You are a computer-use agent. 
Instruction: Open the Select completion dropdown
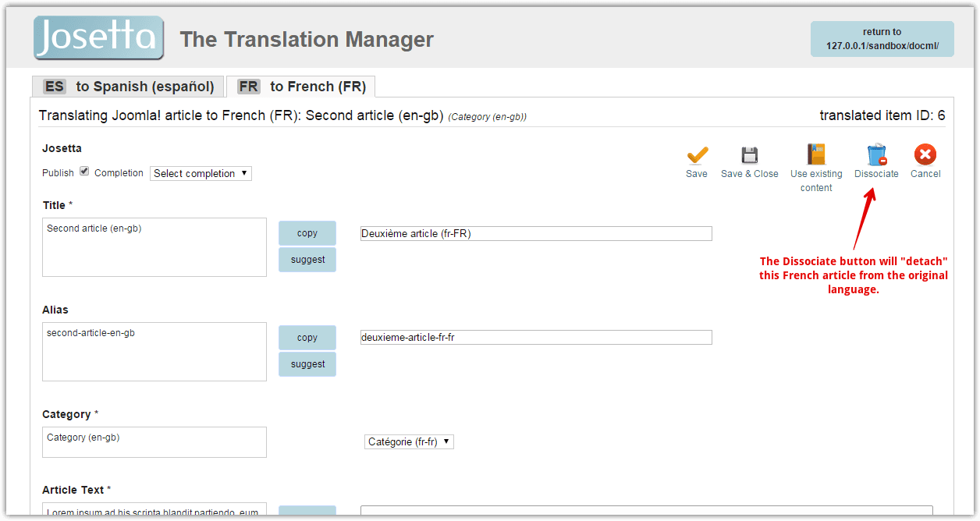[201, 173]
